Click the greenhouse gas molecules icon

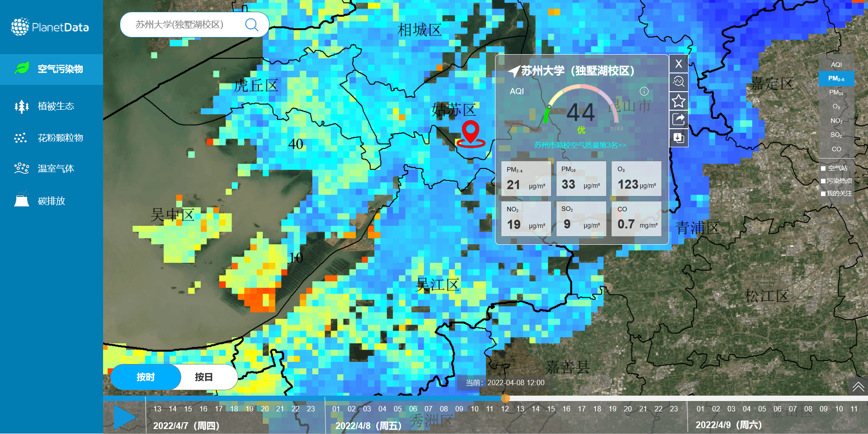point(22,168)
